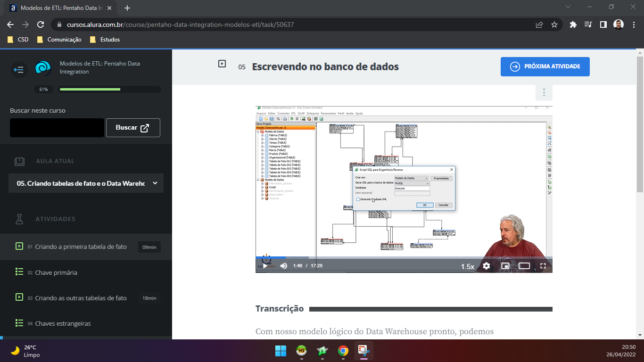Click the Buscar search button
The height and width of the screenshot is (362, 644).
click(133, 128)
